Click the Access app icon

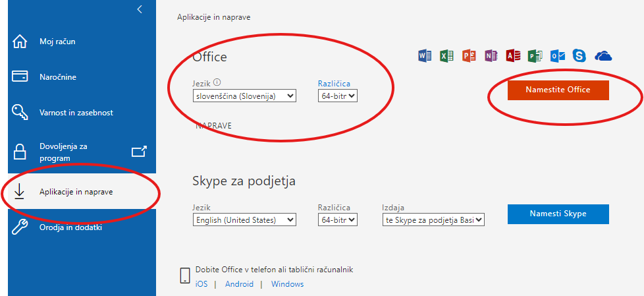(x=513, y=55)
